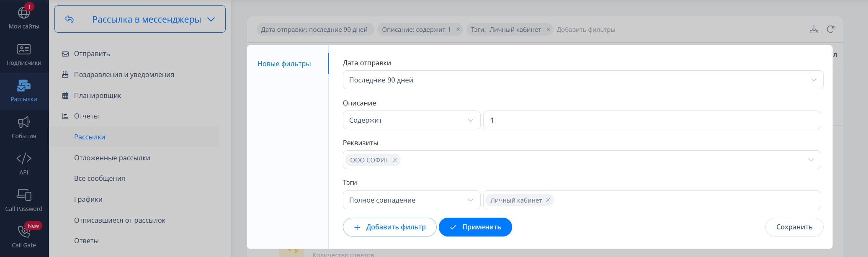
Task: Click the Применить button
Action: (475, 227)
